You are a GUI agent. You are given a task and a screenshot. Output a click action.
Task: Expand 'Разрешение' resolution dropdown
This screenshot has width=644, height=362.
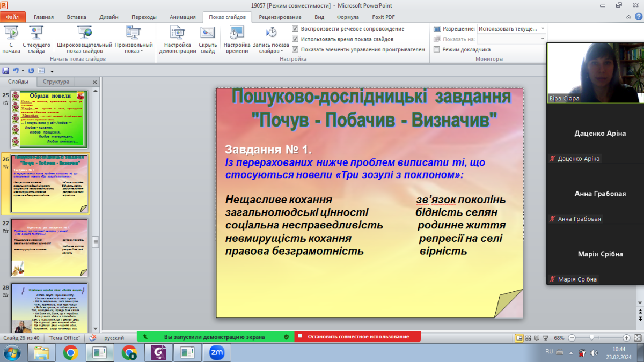click(x=543, y=29)
